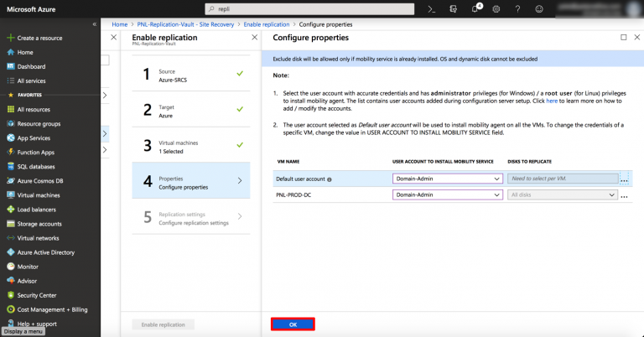
Task: Click the PNL-PROD-DC VM name cell
Action: tap(293, 195)
